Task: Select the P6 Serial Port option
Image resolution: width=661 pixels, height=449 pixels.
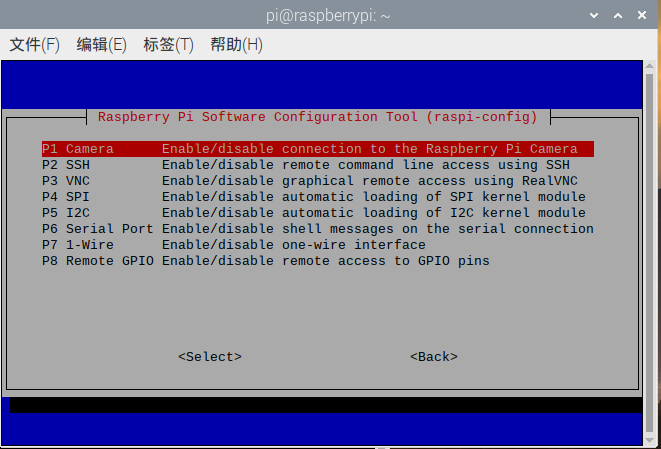Action: pos(318,229)
